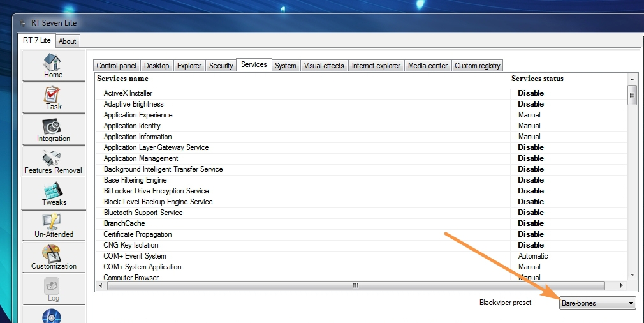The image size is (644, 323).
Task: Click the horizontal scrollbar thumb
Action: coord(356,285)
